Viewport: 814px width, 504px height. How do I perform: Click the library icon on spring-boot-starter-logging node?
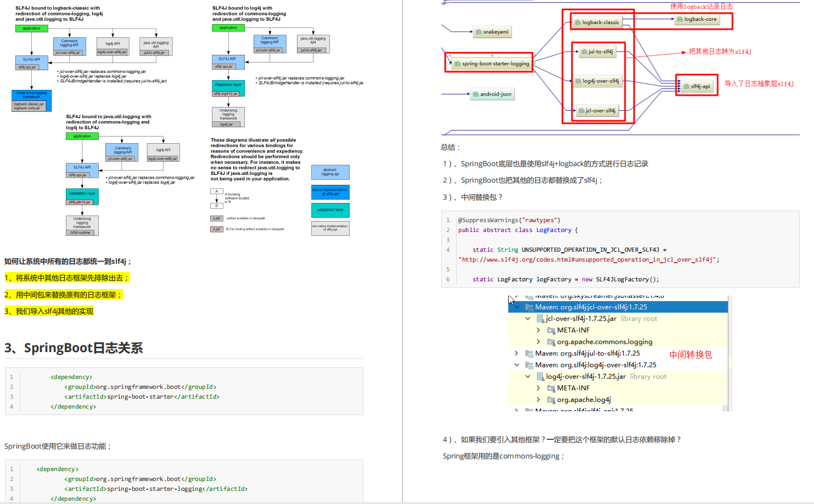click(458, 64)
